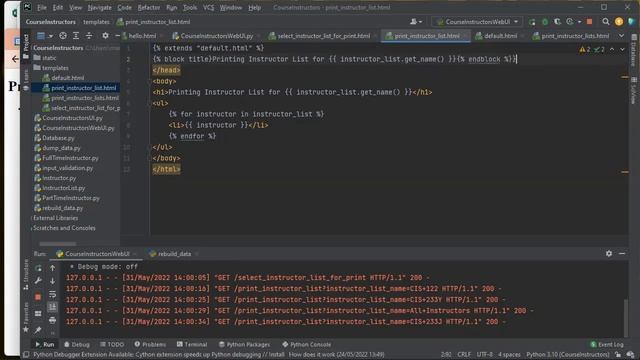Click the Expand All icon in the Project toolbar
The height and width of the screenshot is (360, 640).
[76, 36]
